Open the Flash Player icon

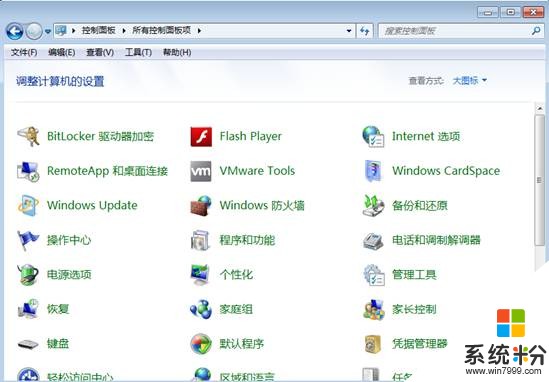(201, 136)
